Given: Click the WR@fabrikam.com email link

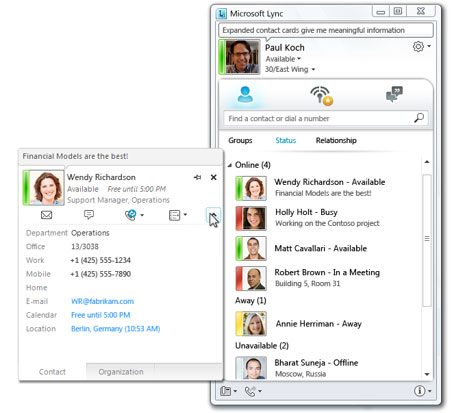Looking at the screenshot, I should [x=102, y=301].
